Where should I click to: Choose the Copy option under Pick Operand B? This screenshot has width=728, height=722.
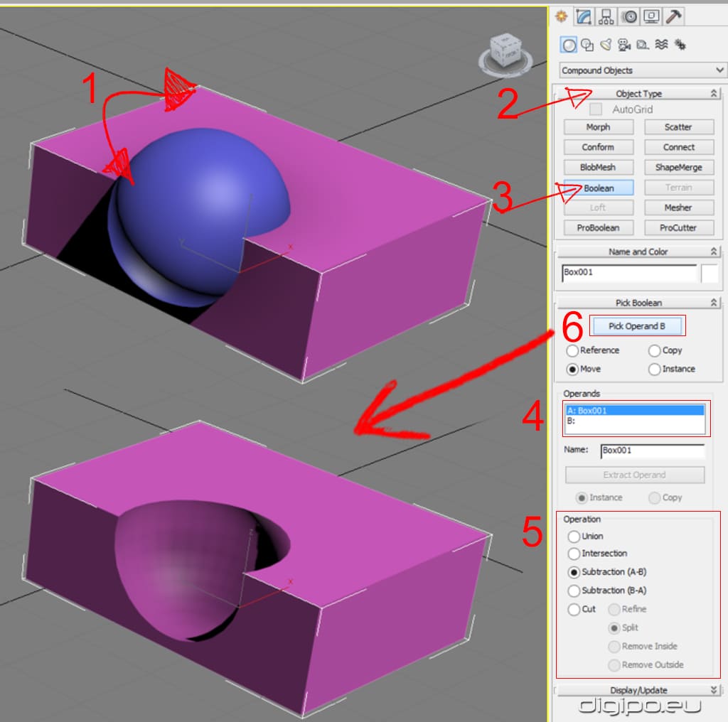[655, 350]
